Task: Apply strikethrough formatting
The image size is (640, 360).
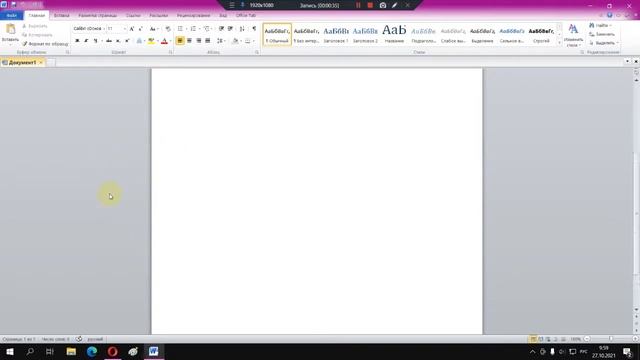Action: pyautogui.click(x=109, y=41)
